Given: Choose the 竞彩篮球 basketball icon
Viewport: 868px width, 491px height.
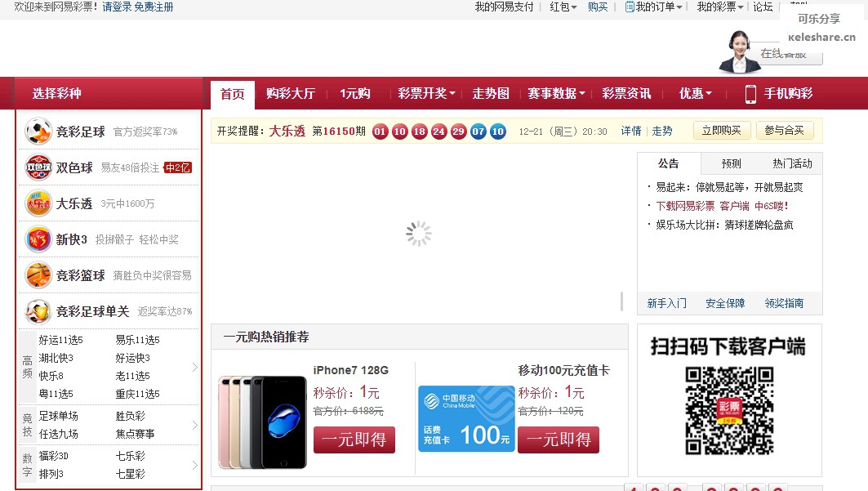Looking at the screenshot, I should click(38, 275).
